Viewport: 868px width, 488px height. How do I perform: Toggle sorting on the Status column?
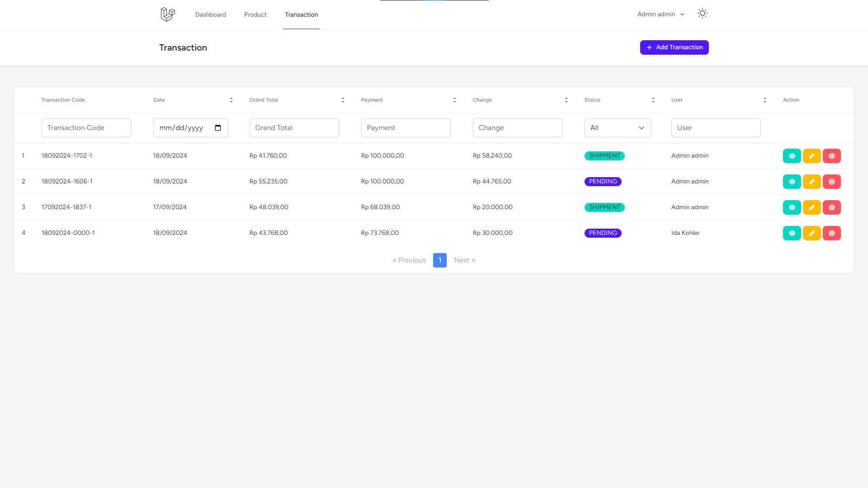pyautogui.click(x=653, y=100)
